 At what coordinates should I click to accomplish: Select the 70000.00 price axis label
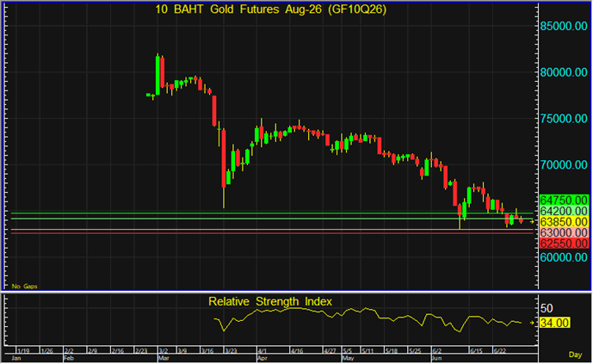564,165
